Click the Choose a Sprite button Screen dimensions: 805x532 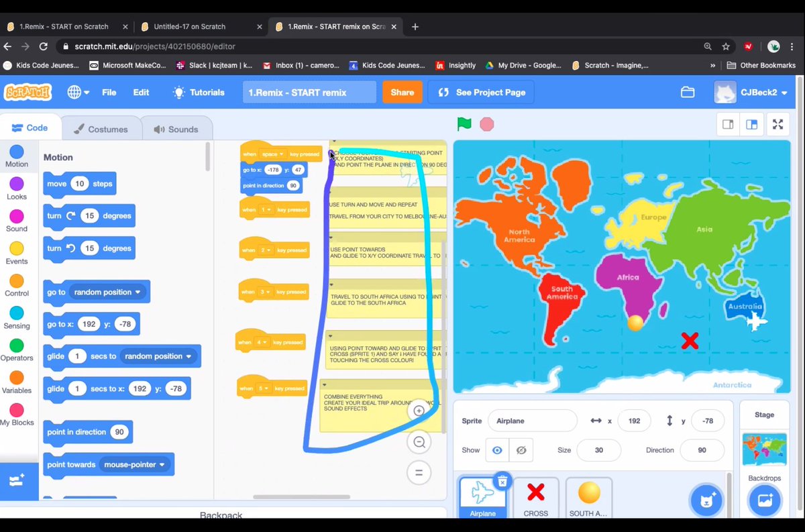pos(706,500)
